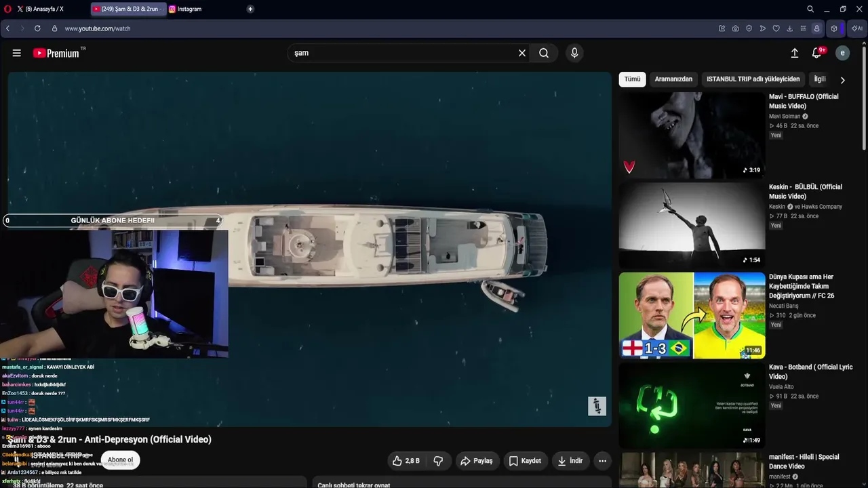Submit search with the magnifier button
The width and height of the screenshot is (868, 488).
click(x=544, y=53)
